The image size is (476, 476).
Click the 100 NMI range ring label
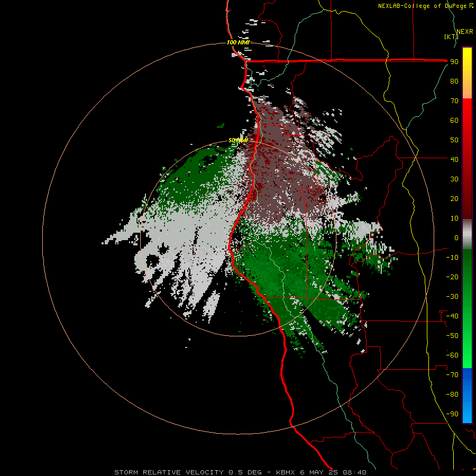click(238, 42)
